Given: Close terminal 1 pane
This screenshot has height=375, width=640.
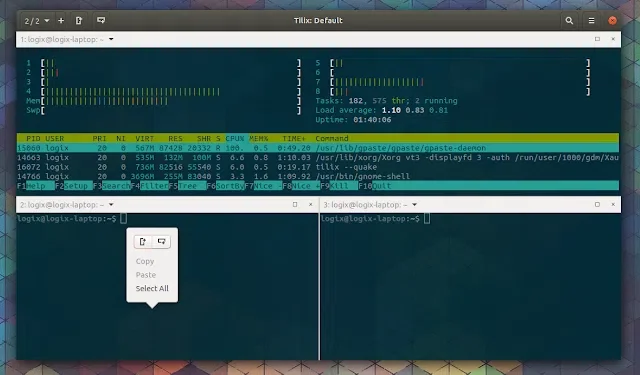Looking at the screenshot, I should pyautogui.click(x=613, y=39).
